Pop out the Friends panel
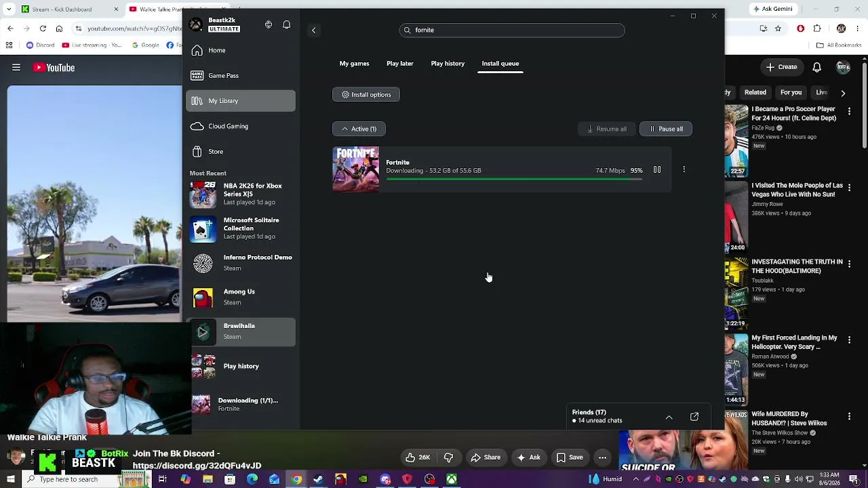 pos(694,417)
